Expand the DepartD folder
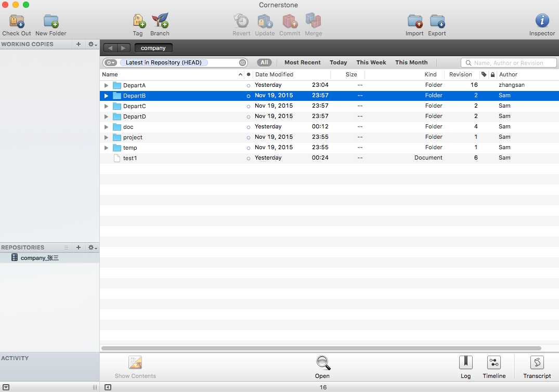The image size is (559, 392). (x=106, y=116)
